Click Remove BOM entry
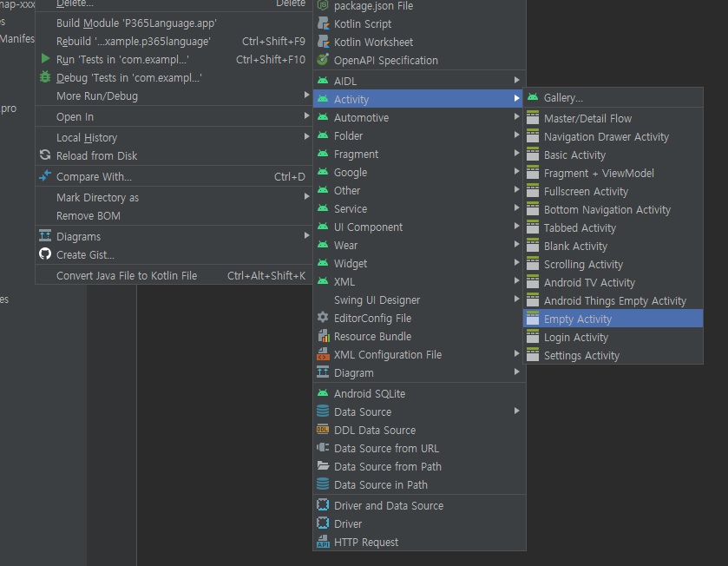728x566 pixels. 174,215
